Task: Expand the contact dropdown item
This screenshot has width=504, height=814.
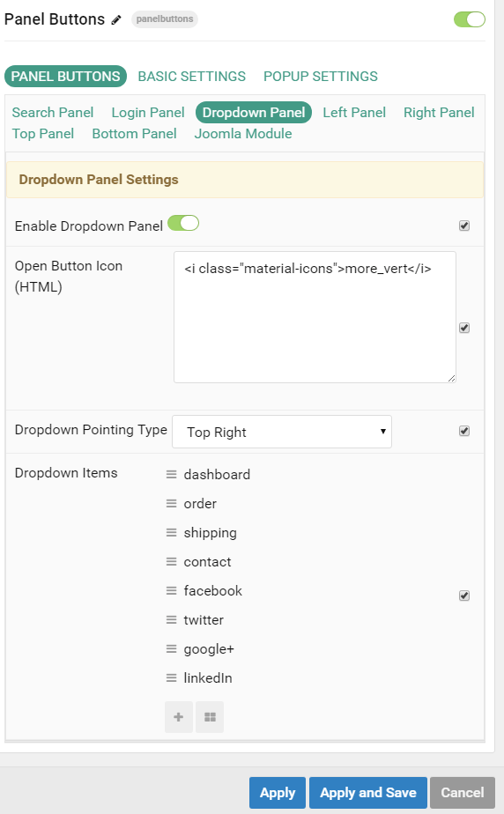Action: pos(207,562)
